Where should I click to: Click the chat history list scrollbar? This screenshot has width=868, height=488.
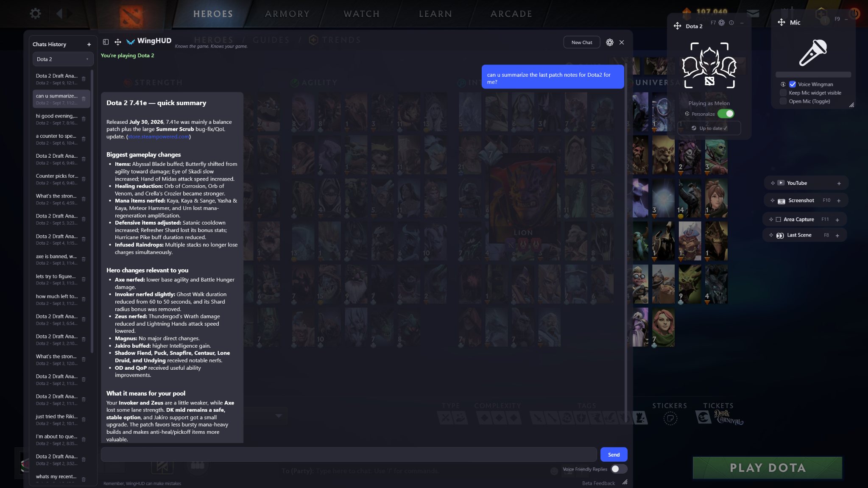92,212
